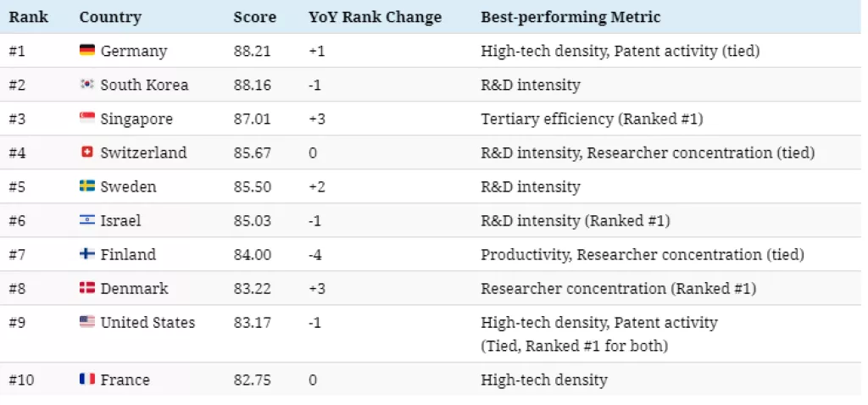Click the YoY Rank Change header

(375, 17)
